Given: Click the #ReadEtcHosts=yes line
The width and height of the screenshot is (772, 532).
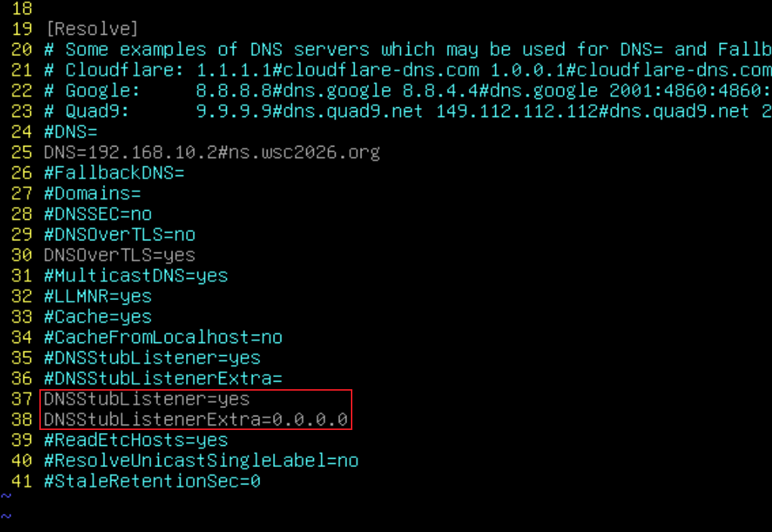Looking at the screenshot, I should pos(136,441).
